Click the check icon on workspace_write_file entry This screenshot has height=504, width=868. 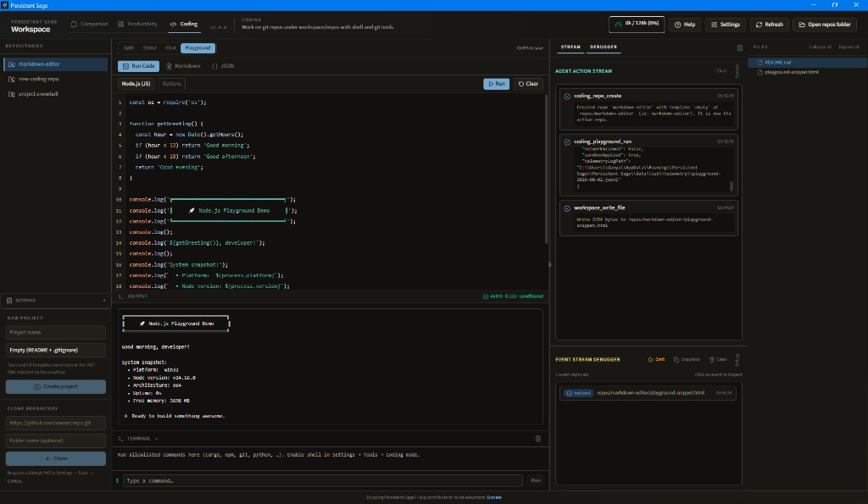coord(567,208)
